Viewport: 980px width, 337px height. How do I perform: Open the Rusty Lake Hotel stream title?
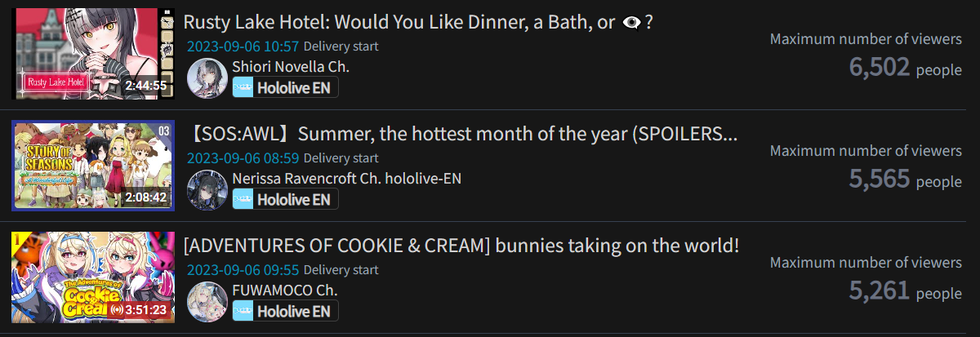coord(418,22)
